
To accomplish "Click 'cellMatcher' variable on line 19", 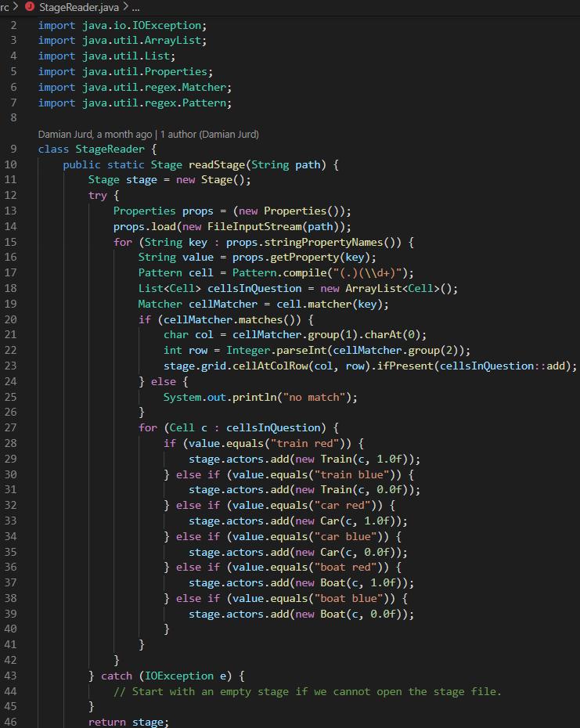I will 223,304.
